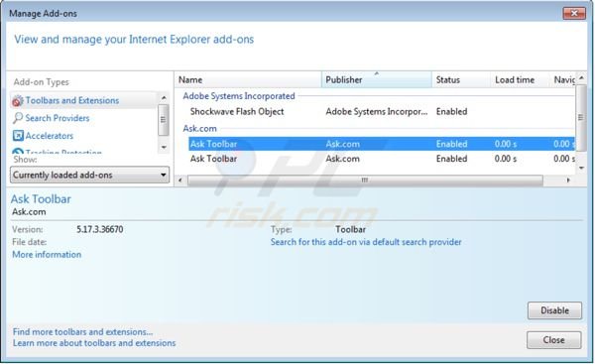
Task: Click the Accelerators arrow icon
Action: (18, 136)
